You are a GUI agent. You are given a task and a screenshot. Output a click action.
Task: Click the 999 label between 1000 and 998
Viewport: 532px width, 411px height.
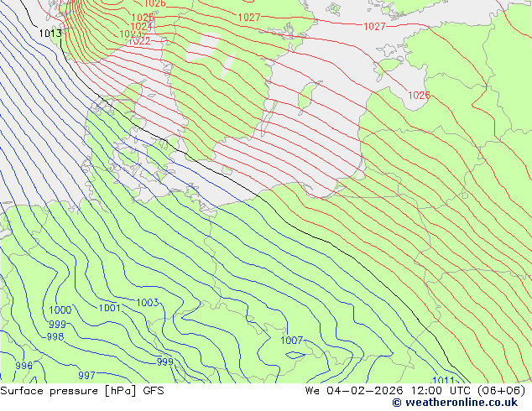pyautogui.click(x=57, y=325)
